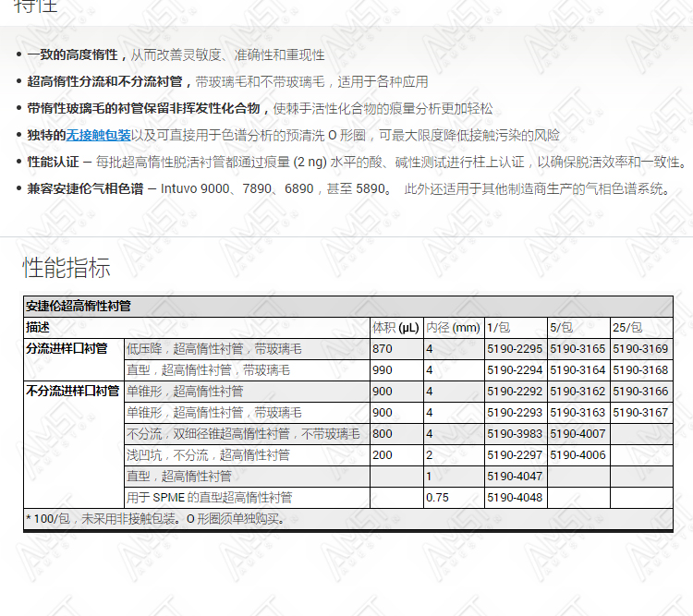
Task: Click the 25/包 column header
Action: pyautogui.click(x=627, y=328)
